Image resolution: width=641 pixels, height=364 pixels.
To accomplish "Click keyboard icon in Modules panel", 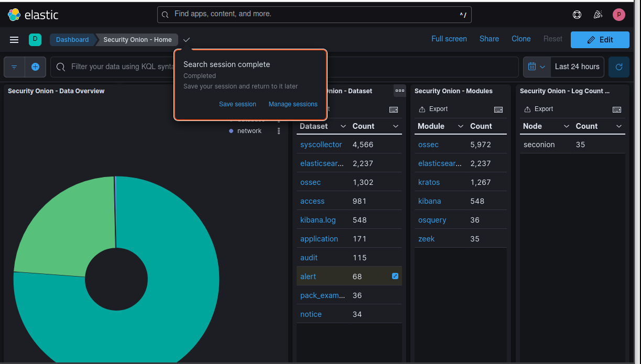I will [x=498, y=109].
